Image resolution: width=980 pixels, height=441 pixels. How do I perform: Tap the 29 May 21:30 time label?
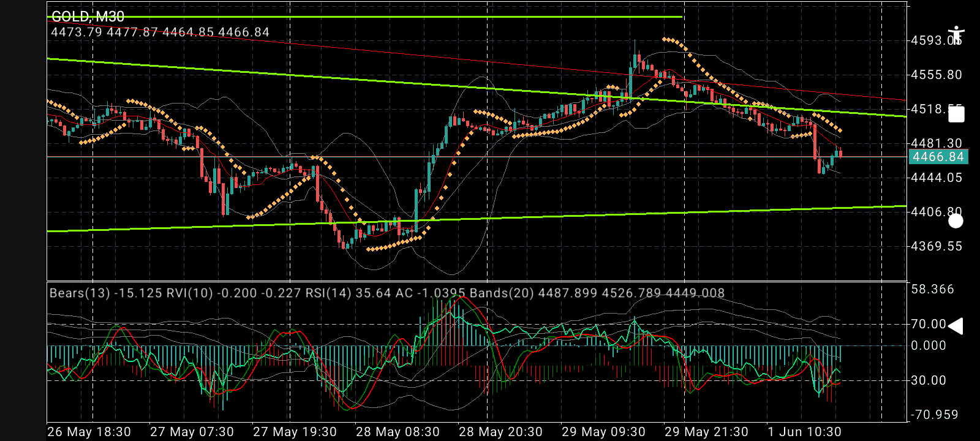coord(707,432)
